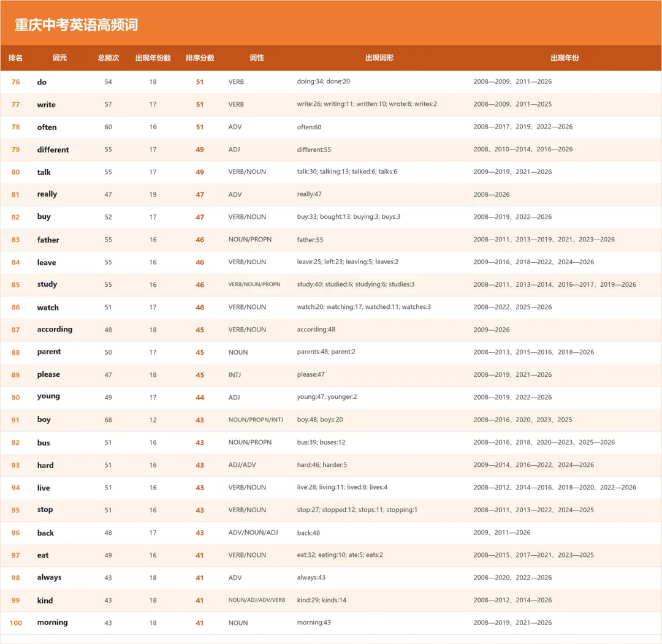Select INTJ in the please row
Image resolution: width=662 pixels, height=644 pixels.
coord(235,375)
